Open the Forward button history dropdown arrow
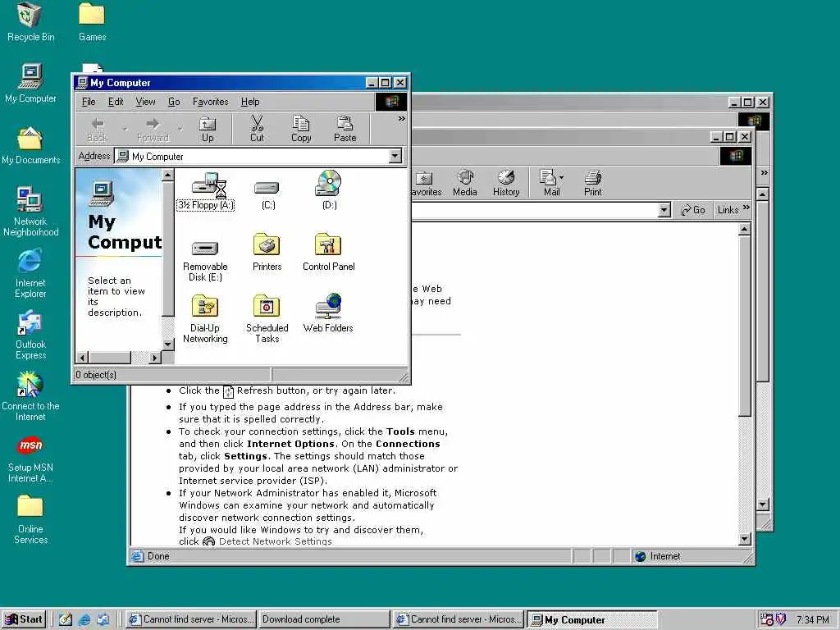Viewport: 840px width, 630px height. coord(180,130)
